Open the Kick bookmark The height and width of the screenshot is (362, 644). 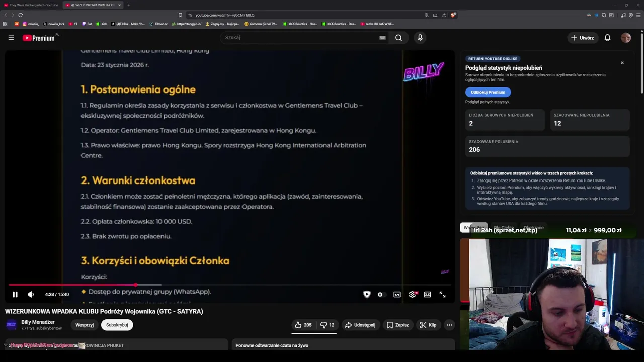(101, 24)
